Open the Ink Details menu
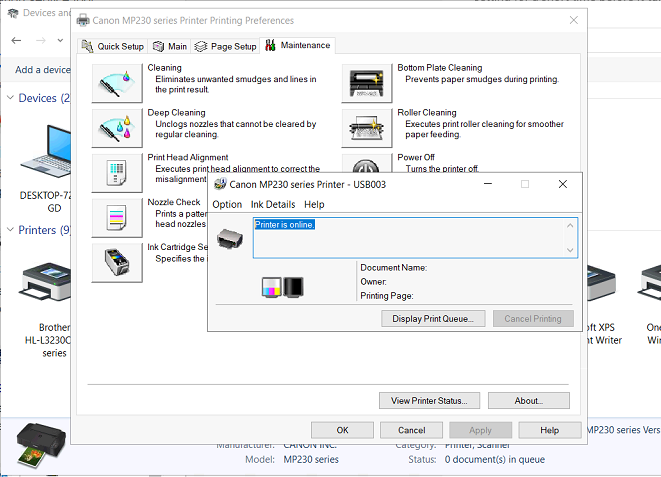 pos(273,204)
